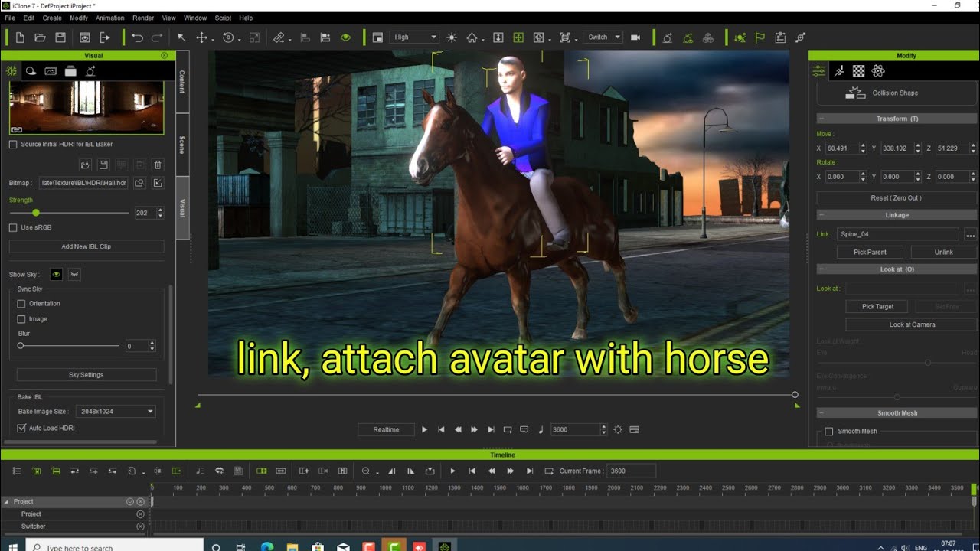Switch to the Content side tab
The image size is (980, 551).
point(182,81)
